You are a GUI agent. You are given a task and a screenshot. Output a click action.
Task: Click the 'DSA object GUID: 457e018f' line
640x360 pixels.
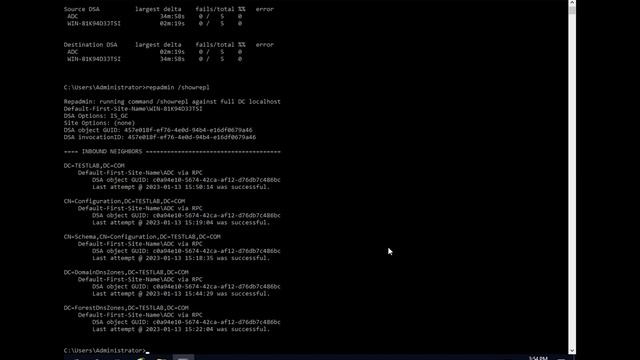point(158,130)
